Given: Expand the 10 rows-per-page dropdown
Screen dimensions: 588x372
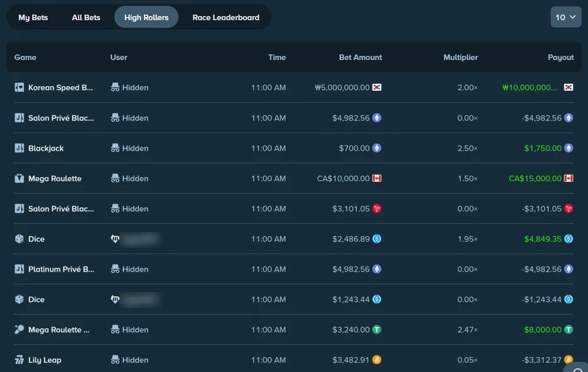Looking at the screenshot, I should (x=566, y=17).
